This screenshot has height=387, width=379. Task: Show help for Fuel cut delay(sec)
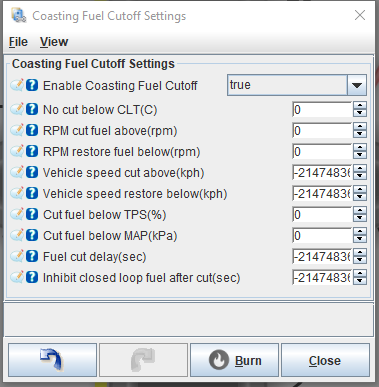32,256
